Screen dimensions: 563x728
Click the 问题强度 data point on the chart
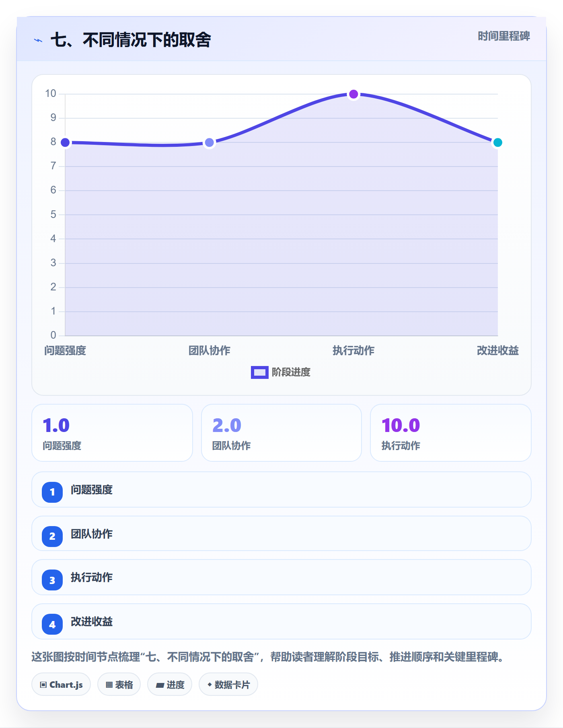click(65, 142)
